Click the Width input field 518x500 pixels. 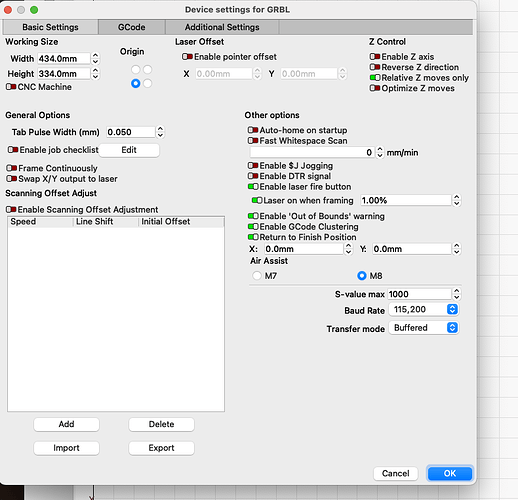(x=64, y=59)
